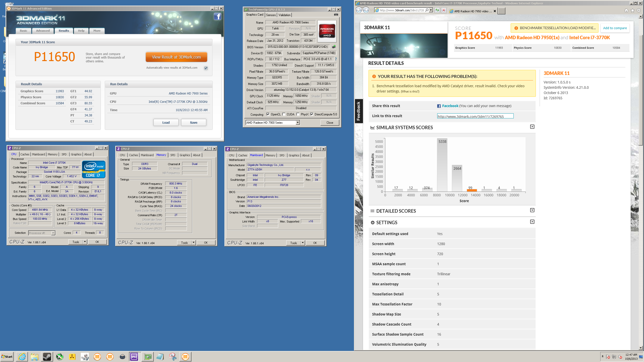Switch to the Advanced tab in 3DMark 11
Screen dimensions: 644x362
point(43,31)
